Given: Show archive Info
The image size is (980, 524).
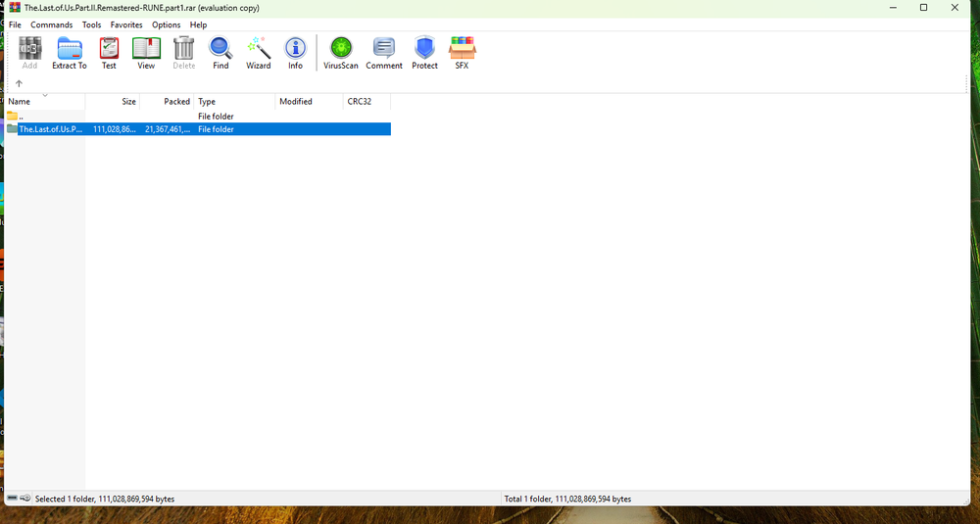Looking at the screenshot, I should click(x=295, y=53).
